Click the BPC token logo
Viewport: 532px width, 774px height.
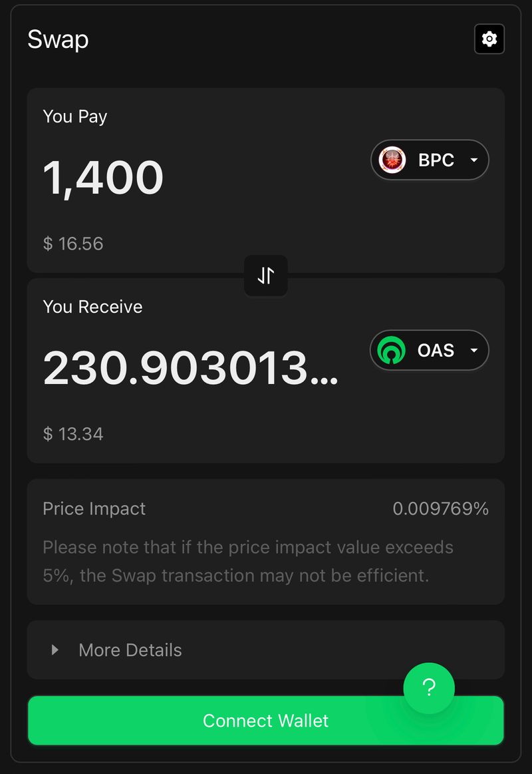tap(392, 160)
